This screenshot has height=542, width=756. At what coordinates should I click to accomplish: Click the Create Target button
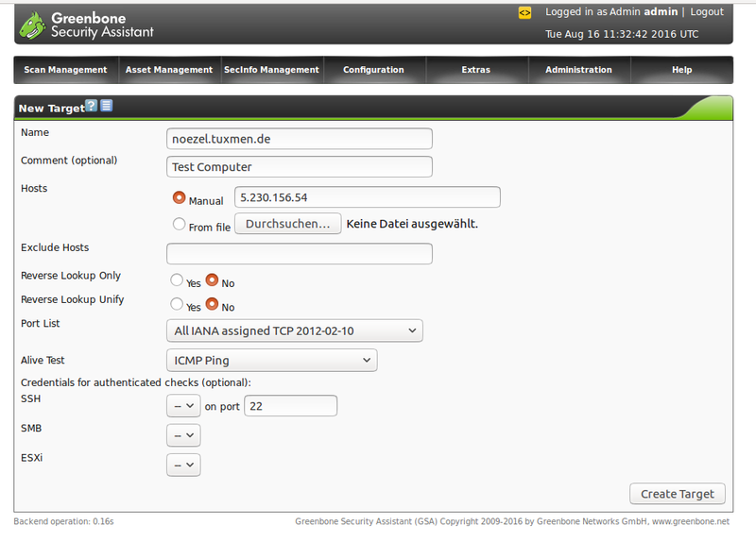click(x=677, y=494)
